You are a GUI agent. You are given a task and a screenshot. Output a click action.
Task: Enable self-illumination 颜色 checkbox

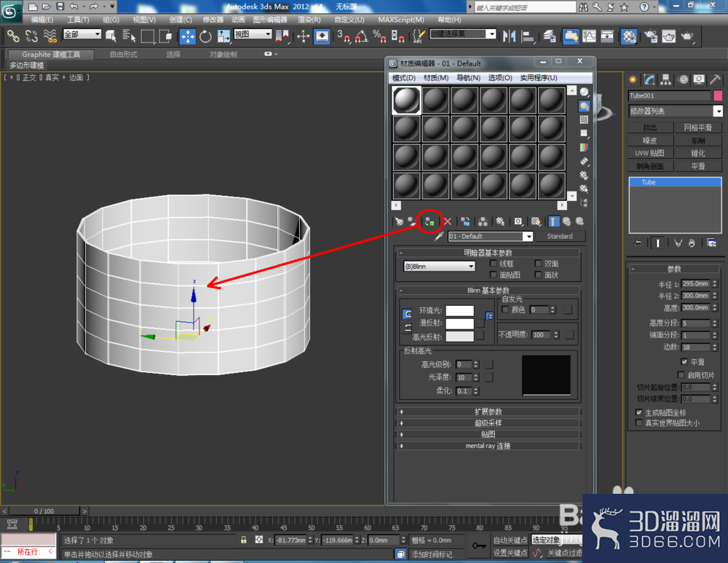[505, 310]
